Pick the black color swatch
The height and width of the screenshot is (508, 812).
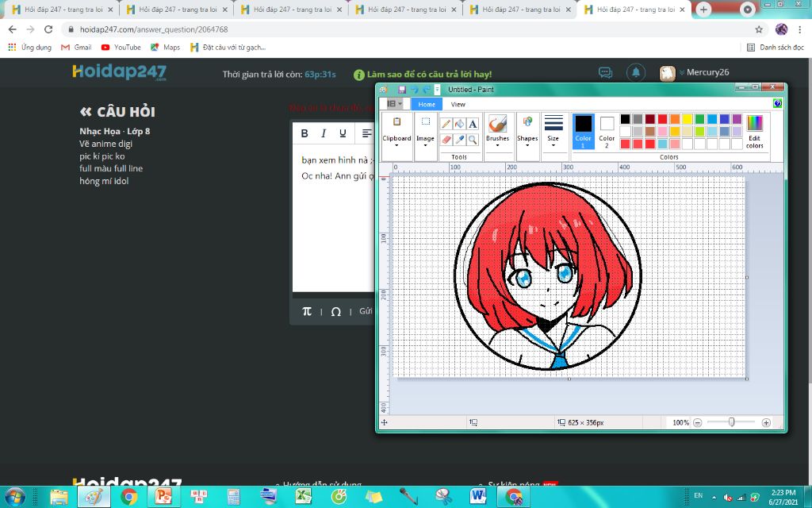(625, 119)
